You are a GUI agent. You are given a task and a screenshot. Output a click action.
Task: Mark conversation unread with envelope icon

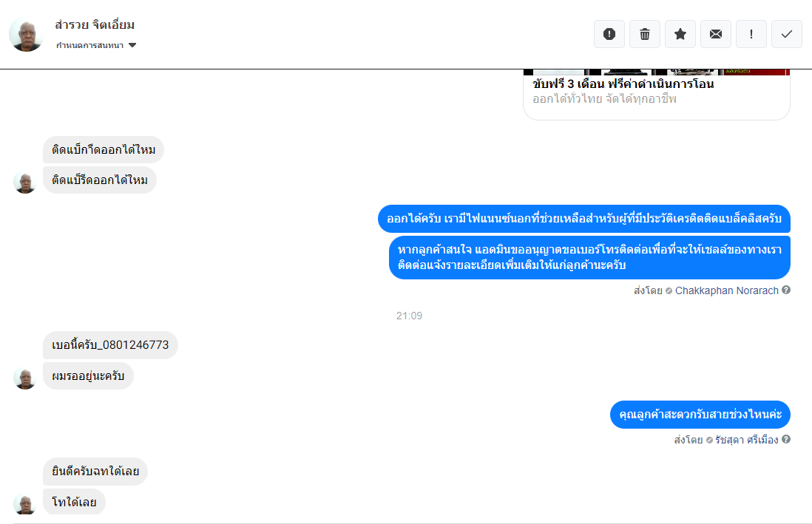tap(716, 34)
